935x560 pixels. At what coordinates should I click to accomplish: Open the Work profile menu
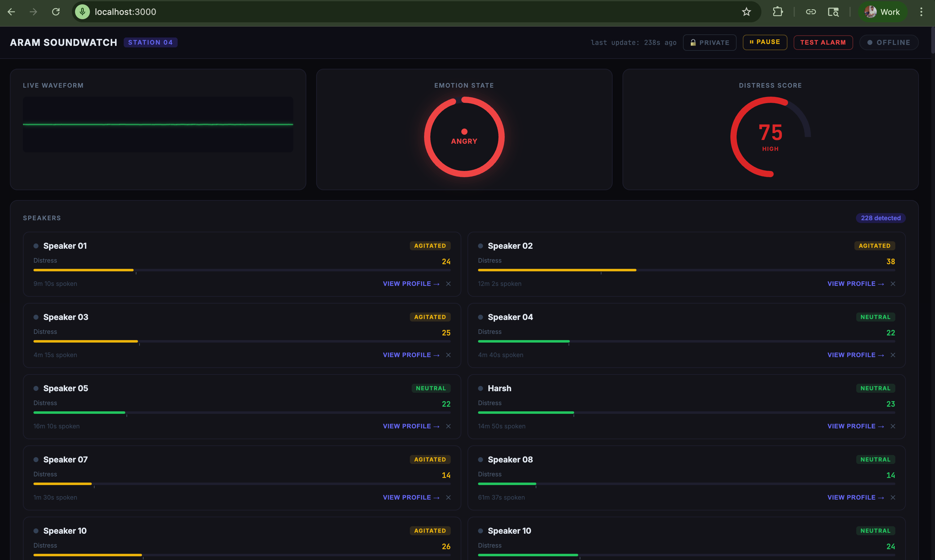pyautogui.click(x=882, y=12)
